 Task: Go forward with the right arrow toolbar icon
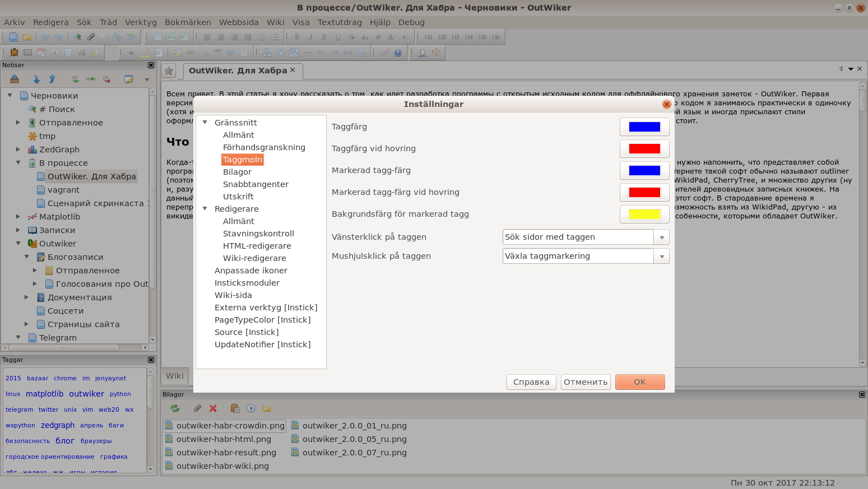coord(59,37)
